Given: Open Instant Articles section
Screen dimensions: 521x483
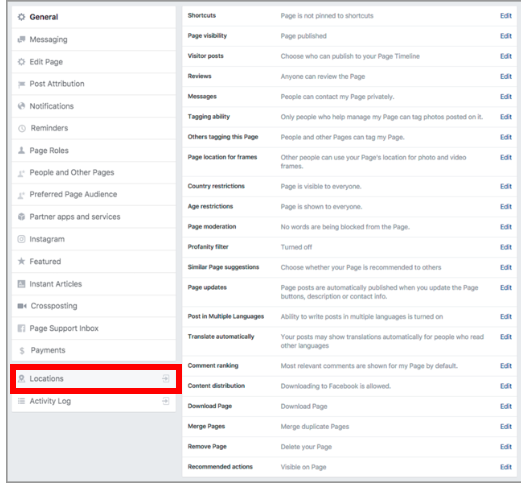Looking at the screenshot, I should coord(94,284).
